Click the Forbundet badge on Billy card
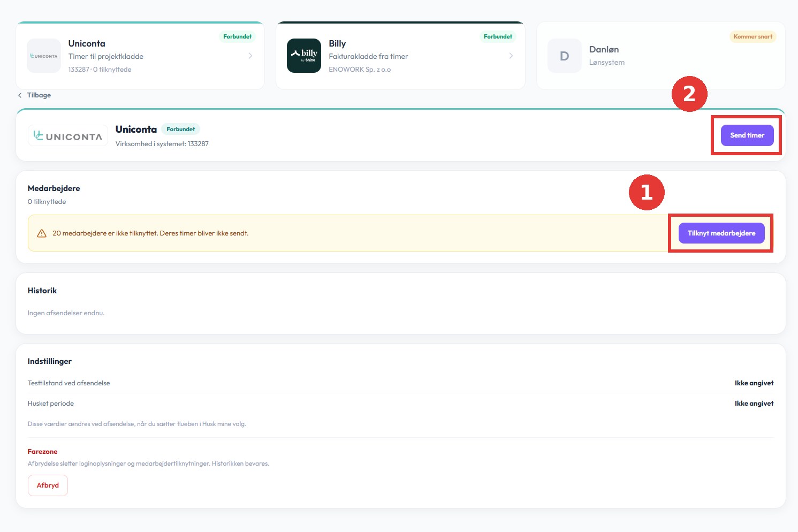Viewport: 798px width, 532px height. tap(498, 36)
